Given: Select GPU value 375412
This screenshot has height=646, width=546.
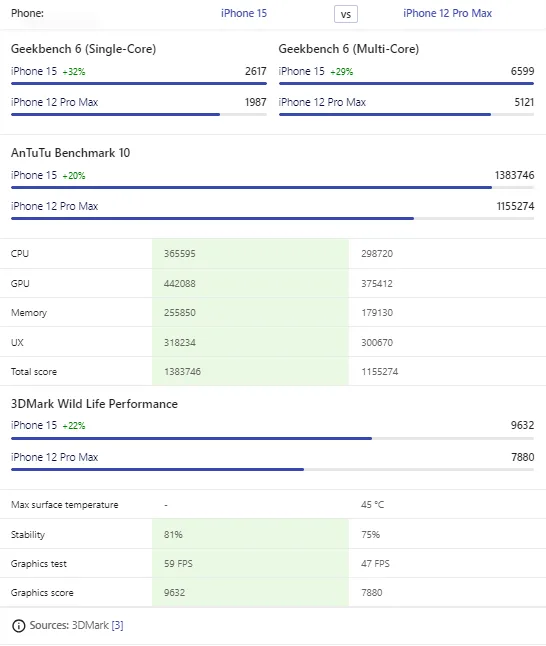Looking at the screenshot, I should point(377,283).
